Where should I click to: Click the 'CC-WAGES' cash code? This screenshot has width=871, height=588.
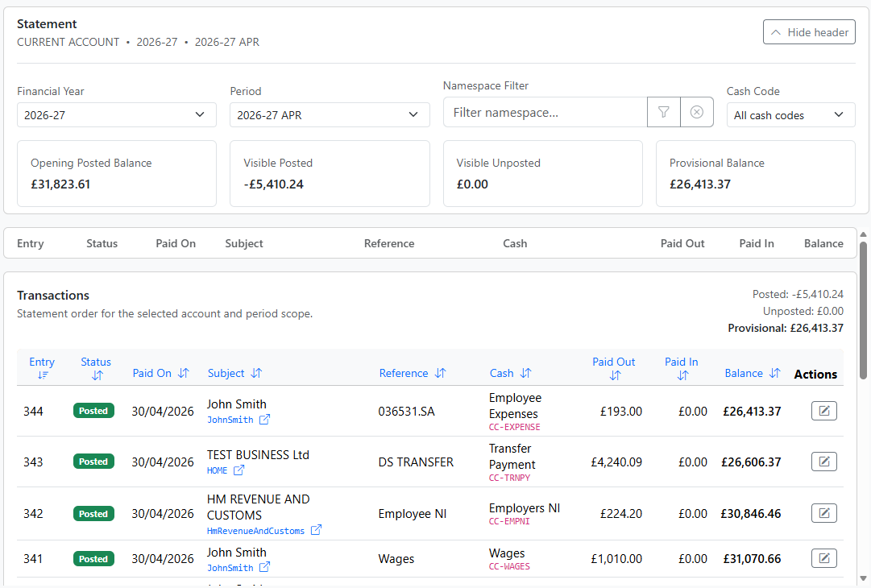pyautogui.click(x=509, y=566)
